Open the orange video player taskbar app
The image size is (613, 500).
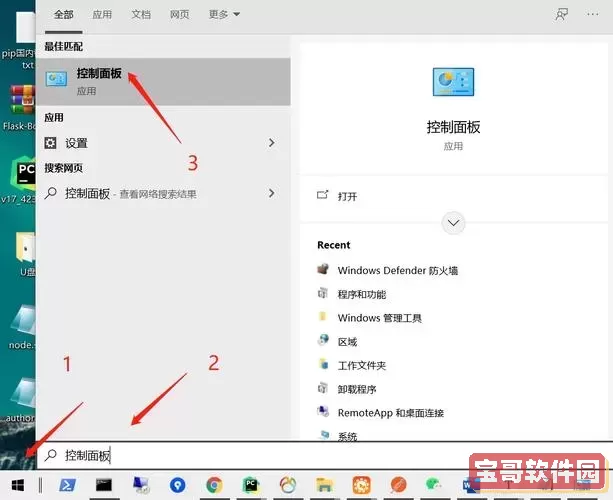(x=361, y=485)
